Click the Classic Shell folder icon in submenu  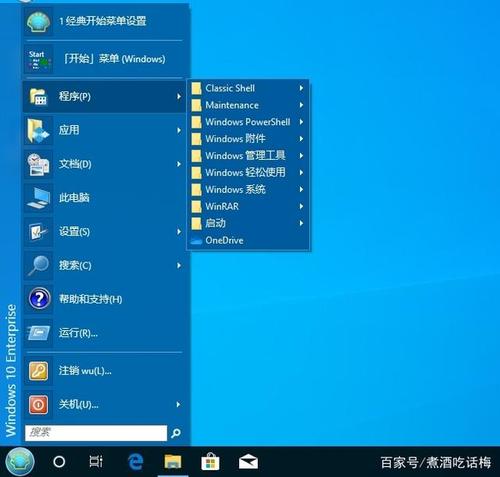[x=196, y=88]
